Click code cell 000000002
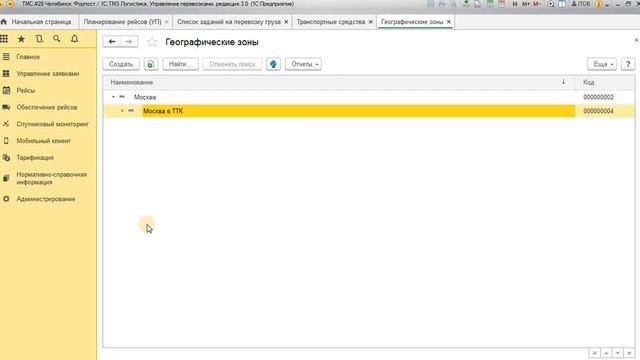640x360 pixels. 598,97
